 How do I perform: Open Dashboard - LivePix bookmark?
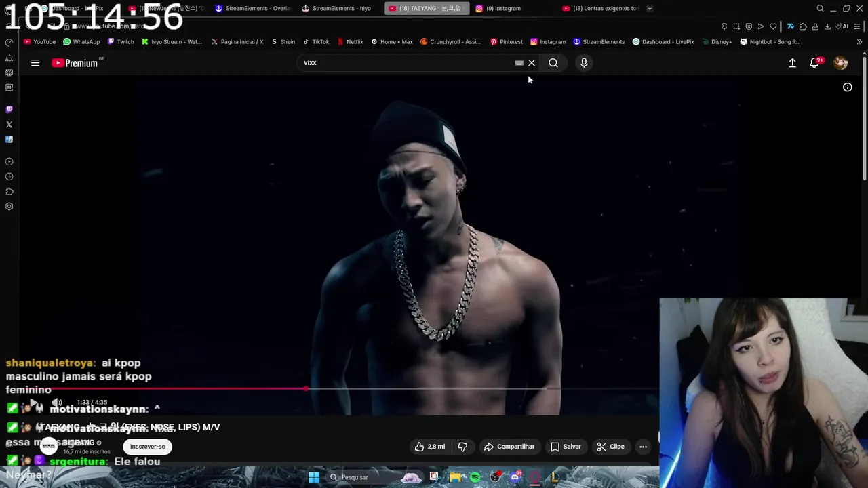(x=663, y=42)
